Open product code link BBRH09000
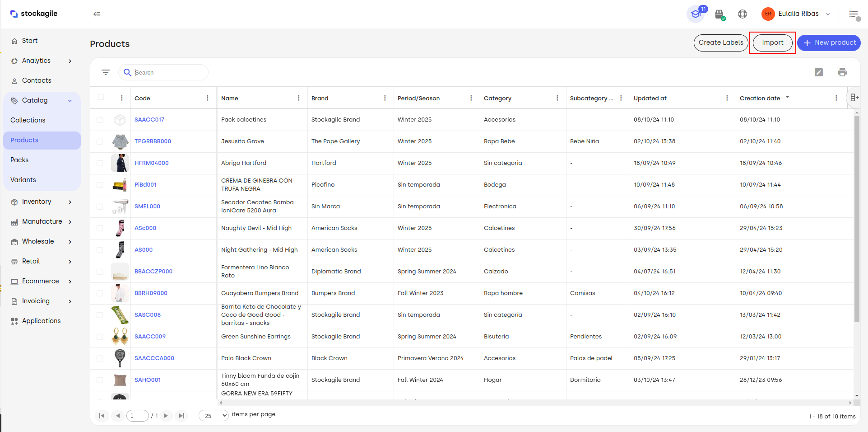 151,293
